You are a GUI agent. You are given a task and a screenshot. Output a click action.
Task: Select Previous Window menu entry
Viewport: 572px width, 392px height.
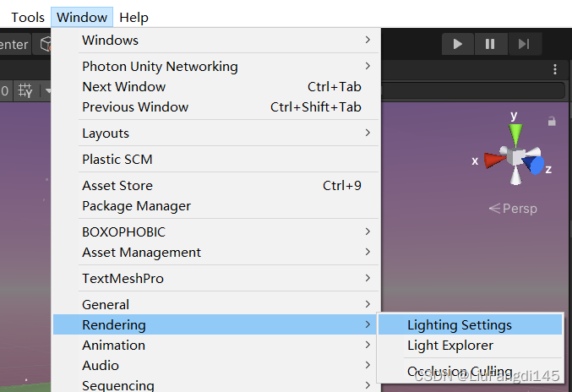click(216, 107)
